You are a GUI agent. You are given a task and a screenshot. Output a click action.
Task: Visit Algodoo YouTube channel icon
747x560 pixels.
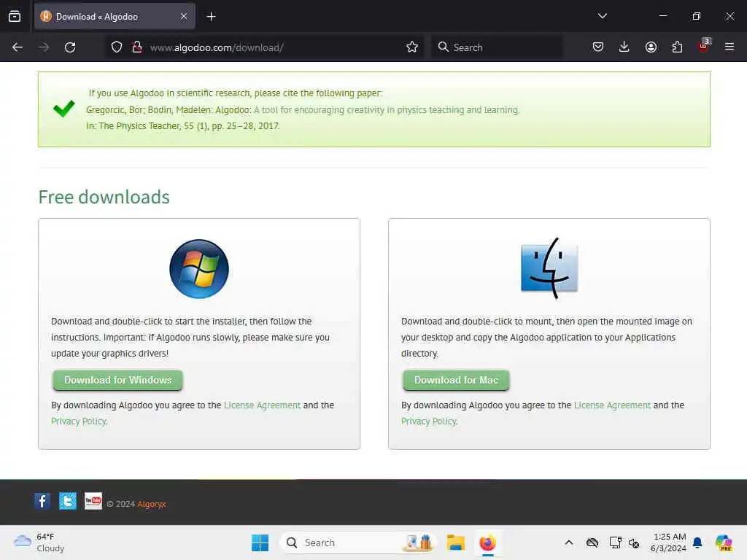pos(93,501)
